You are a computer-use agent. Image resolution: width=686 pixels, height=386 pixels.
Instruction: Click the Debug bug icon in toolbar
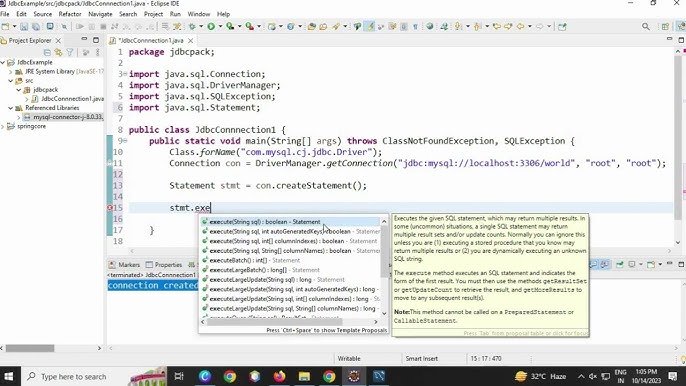point(192,27)
